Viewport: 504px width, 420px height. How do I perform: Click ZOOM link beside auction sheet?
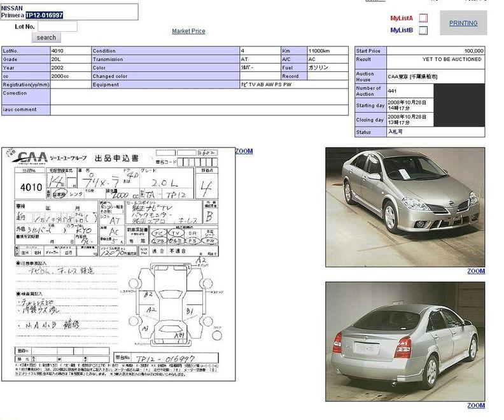(244, 151)
